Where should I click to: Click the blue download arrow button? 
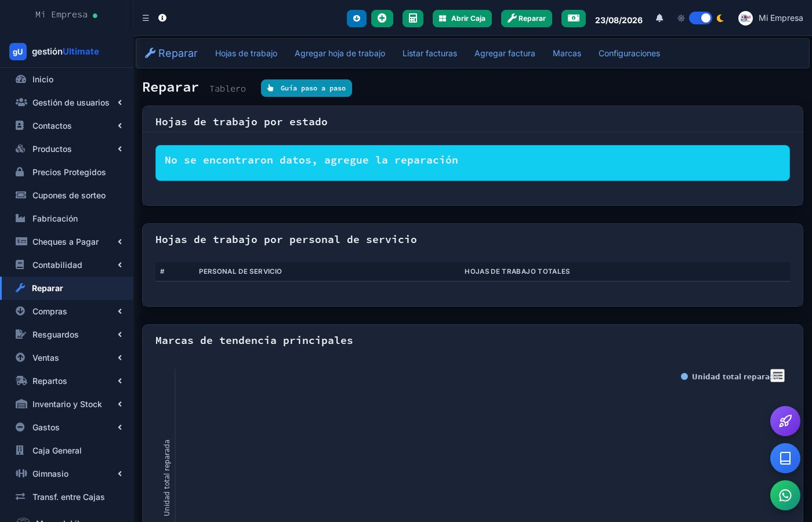pos(357,19)
